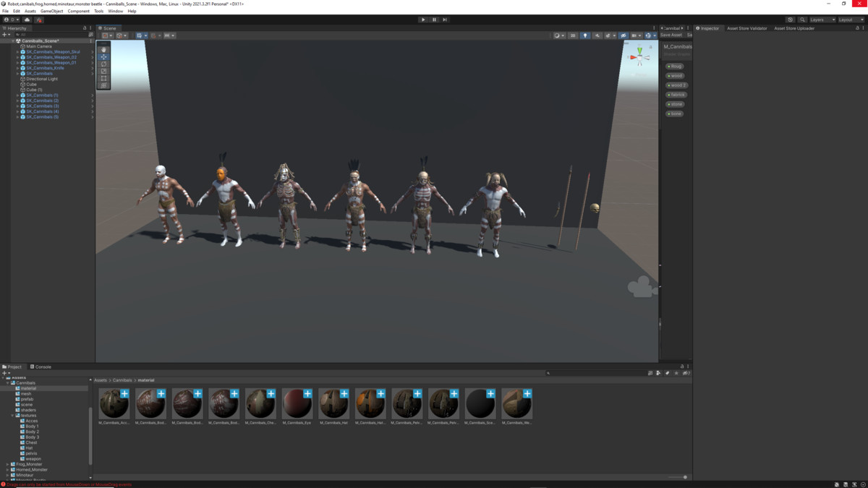
Task: Adjust the Project thumbnail size slider
Action: pos(677,477)
